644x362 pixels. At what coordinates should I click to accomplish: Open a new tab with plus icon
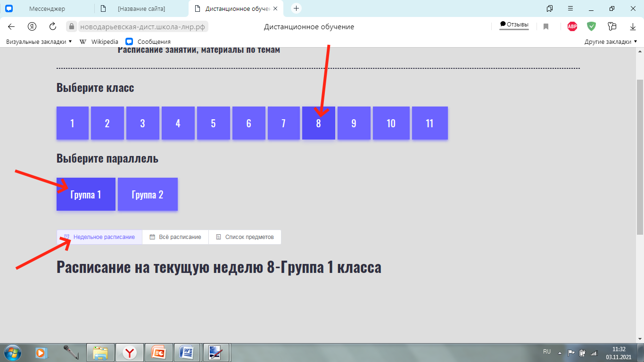[x=296, y=8]
